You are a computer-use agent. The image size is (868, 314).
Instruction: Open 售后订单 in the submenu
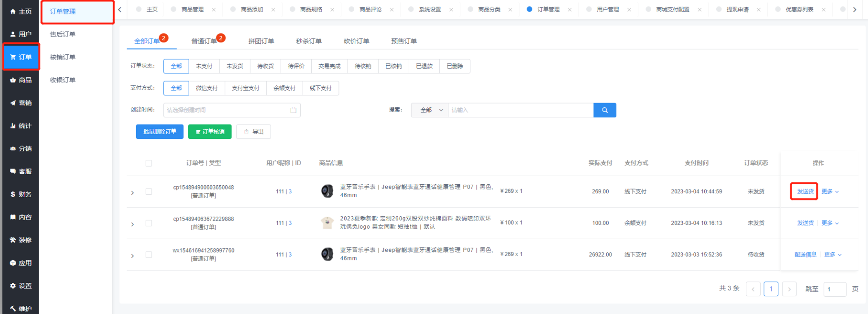point(63,34)
